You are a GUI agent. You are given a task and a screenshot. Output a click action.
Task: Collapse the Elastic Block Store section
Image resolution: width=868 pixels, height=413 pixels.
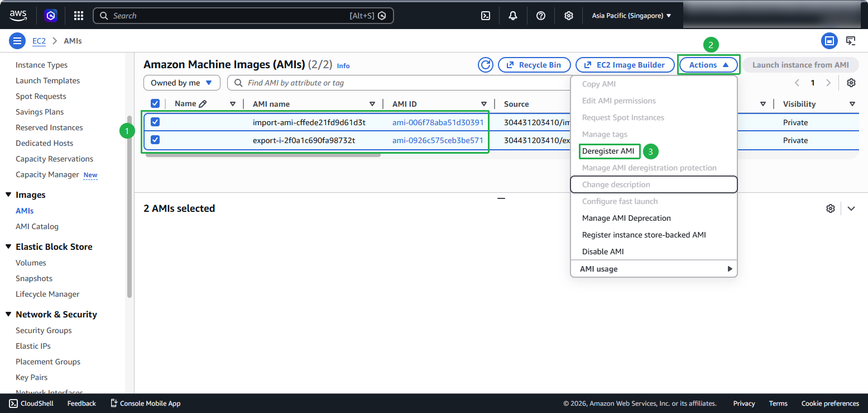click(8, 247)
